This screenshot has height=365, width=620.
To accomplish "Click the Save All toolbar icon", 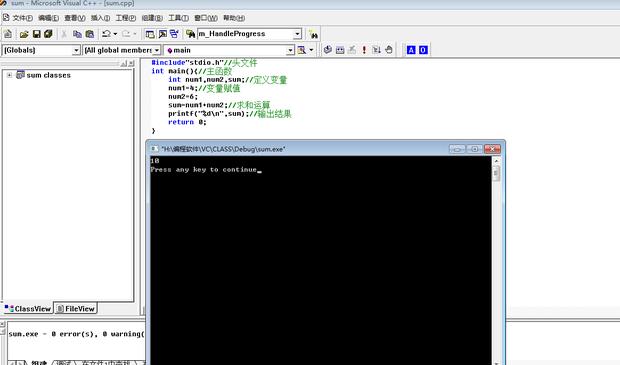I will tap(48, 34).
